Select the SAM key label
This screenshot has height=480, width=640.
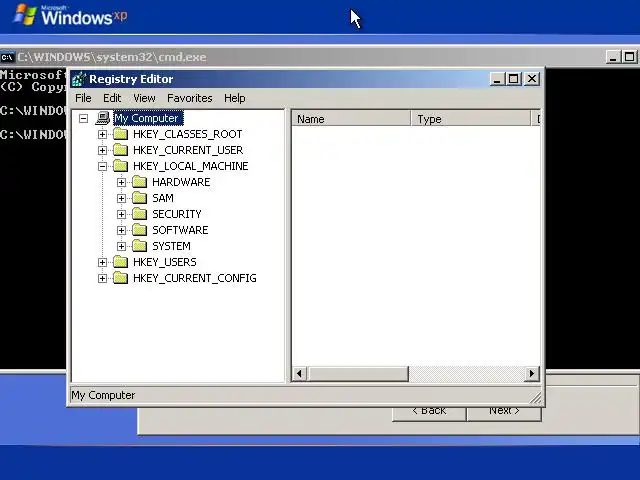pyautogui.click(x=163, y=198)
